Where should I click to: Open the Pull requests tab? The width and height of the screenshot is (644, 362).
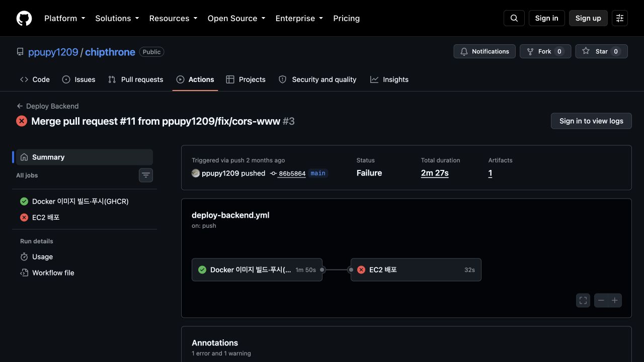pyautogui.click(x=136, y=79)
